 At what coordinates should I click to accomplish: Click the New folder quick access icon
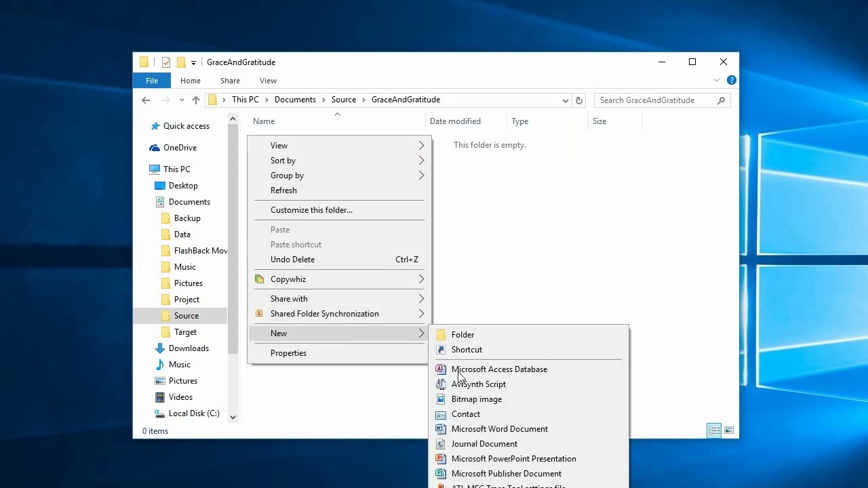click(181, 62)
